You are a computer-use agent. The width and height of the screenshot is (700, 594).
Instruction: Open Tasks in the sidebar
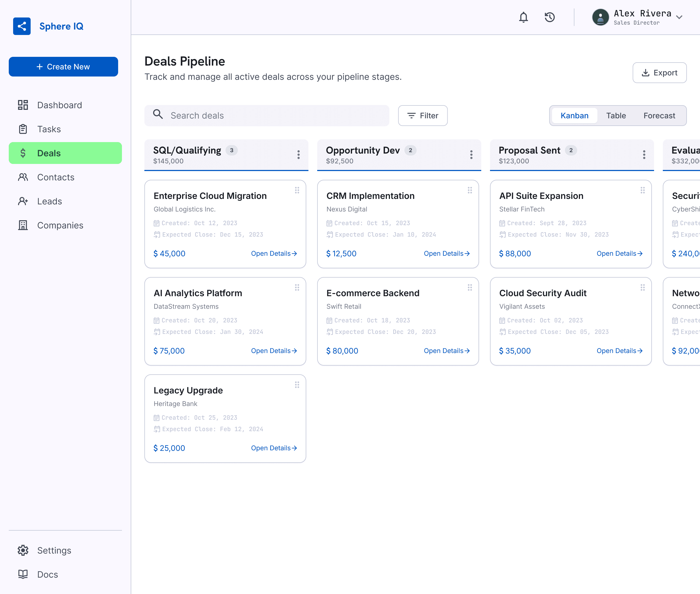point(65,129)
